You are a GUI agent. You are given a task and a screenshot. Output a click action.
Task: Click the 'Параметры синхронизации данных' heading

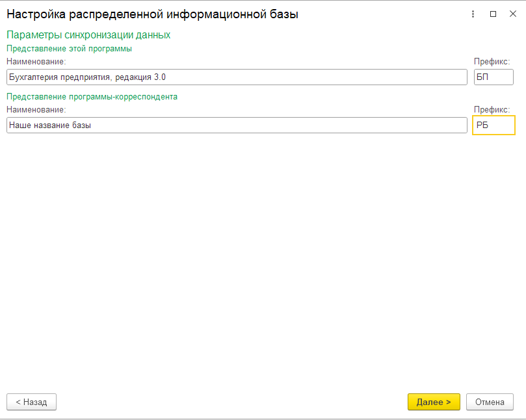coord(88,35)
